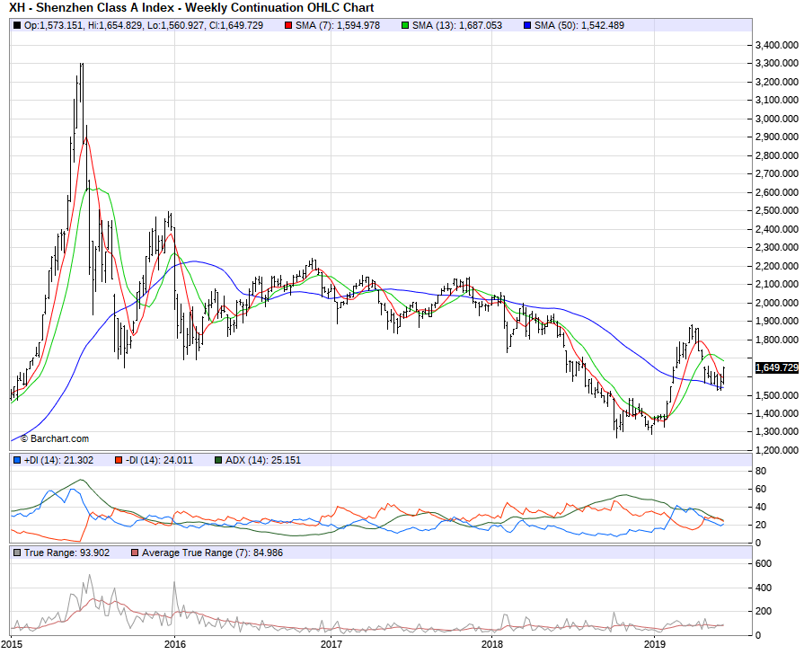The width and height of the screenshot is (804, 672).
Task: Click the gray True Range legend marker
Action: coord(17,553)
